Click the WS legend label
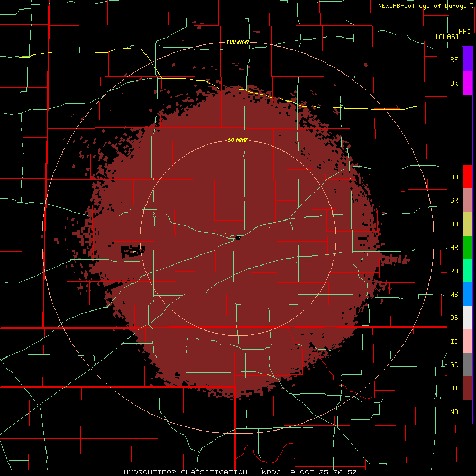The height and width of the screenshot is (476, 476). coord(454,295)
